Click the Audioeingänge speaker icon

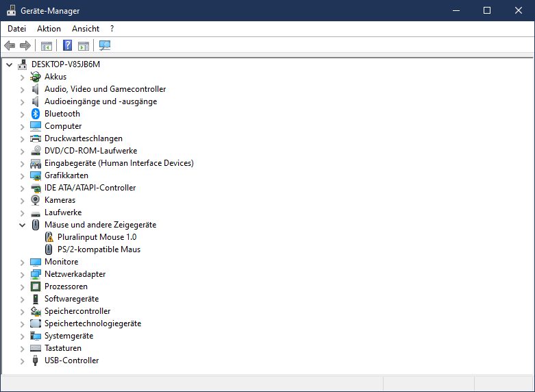[35, 101]
